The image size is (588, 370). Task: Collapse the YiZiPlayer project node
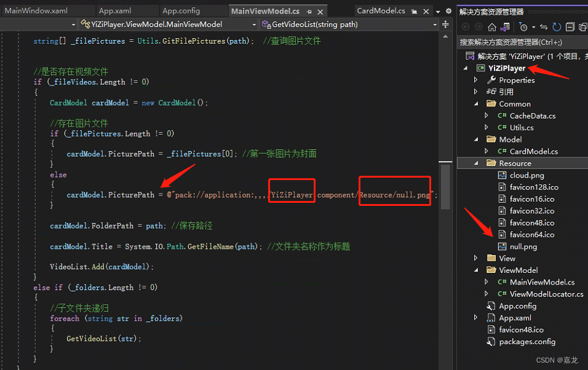(466, 68)
